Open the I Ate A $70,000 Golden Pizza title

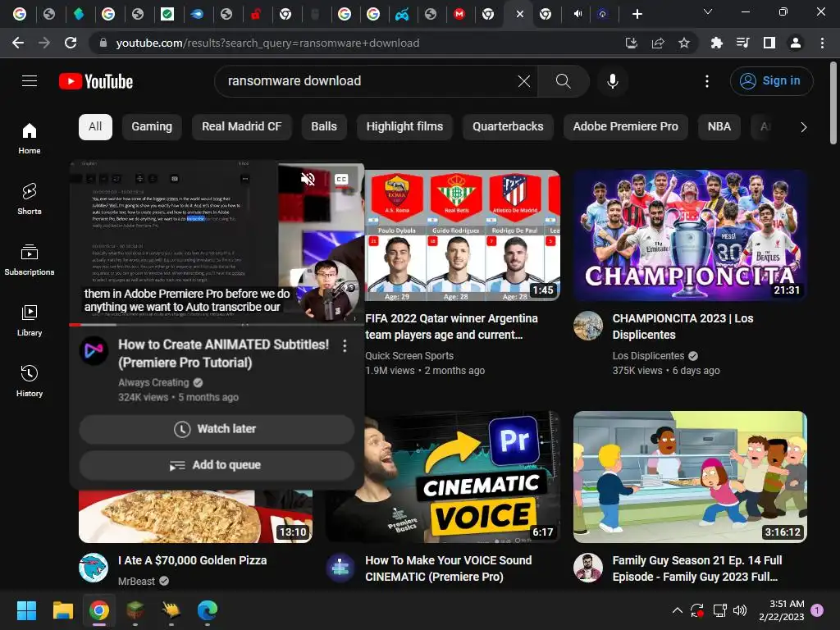(192, 560)
